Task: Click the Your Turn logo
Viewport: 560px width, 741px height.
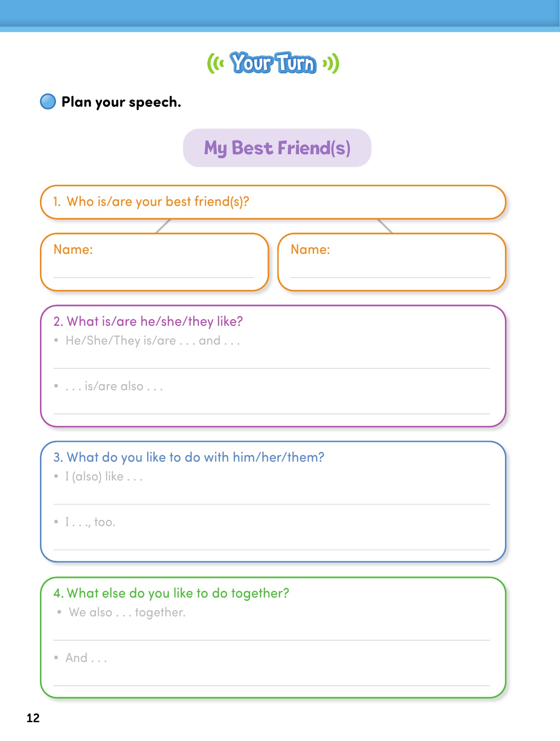Action: [x=273, y=63]
